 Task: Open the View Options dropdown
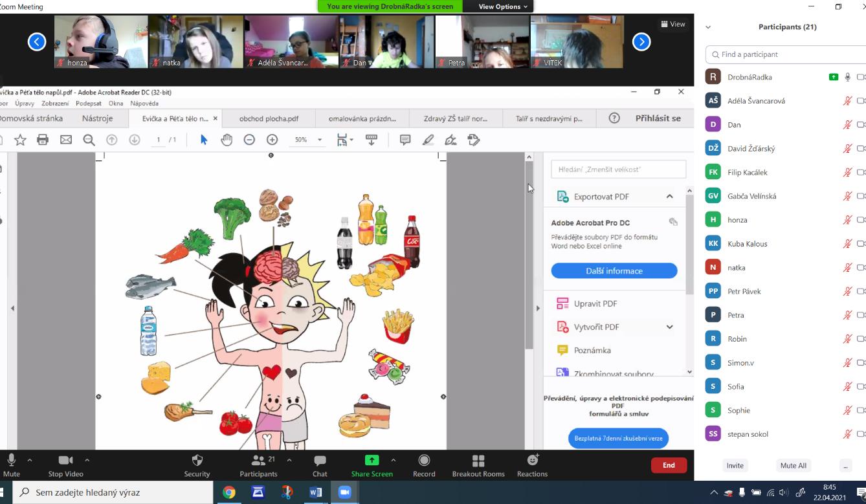click(503, 6)
